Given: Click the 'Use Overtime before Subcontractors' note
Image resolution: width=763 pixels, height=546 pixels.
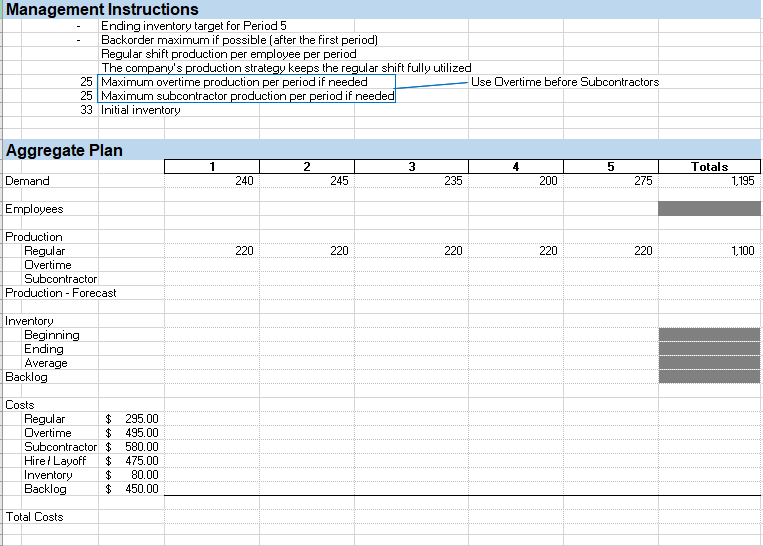Looking at the screenshot, I should coord(565,82).
